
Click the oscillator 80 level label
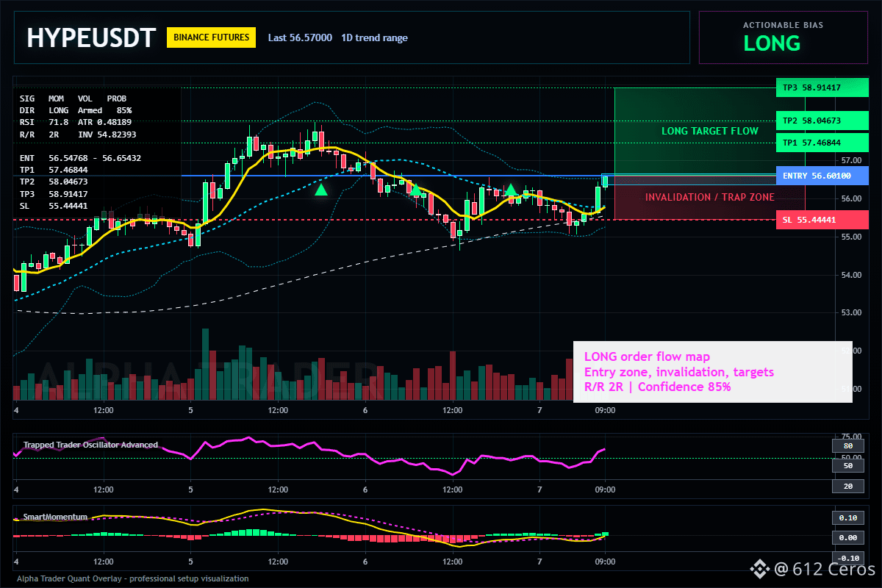pyautogui.click(x=847, y=445)
